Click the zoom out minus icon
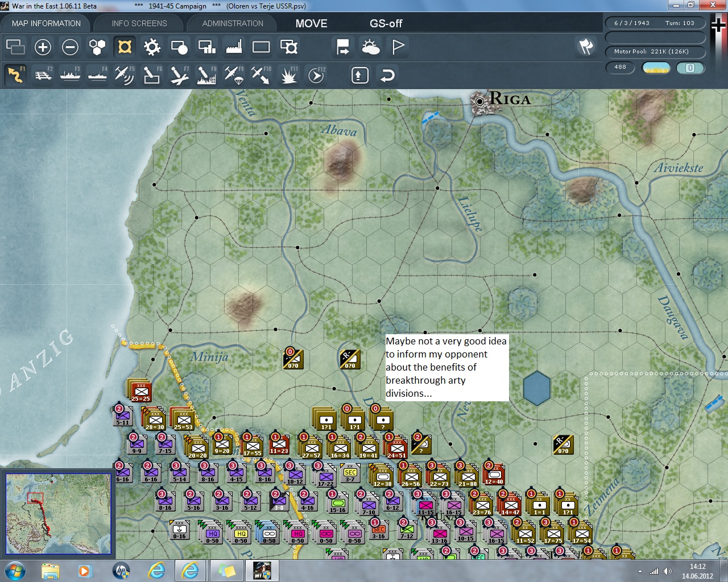Image resolution: width=728 pixels, height=582 pixels. (x=70, y=47)
